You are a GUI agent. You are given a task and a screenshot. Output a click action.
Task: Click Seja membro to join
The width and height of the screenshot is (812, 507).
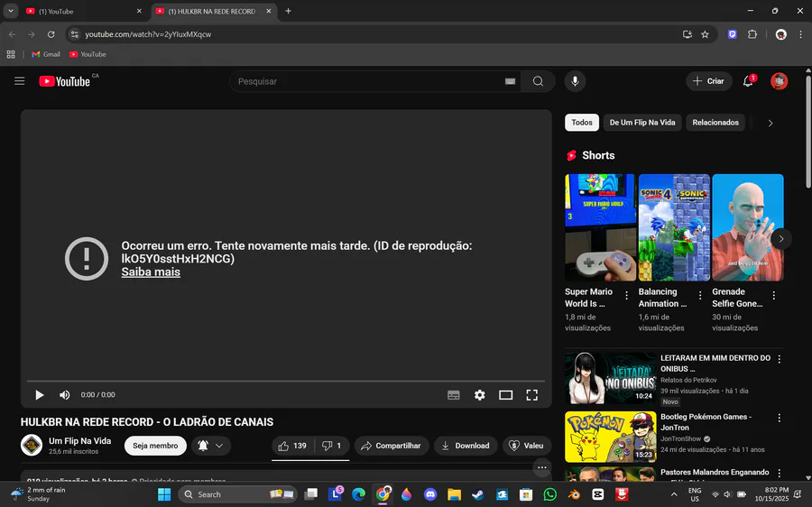tap(155, 446)
